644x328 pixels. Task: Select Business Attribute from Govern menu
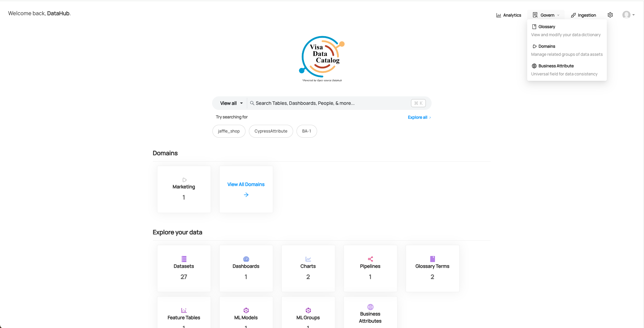[556, 66]
